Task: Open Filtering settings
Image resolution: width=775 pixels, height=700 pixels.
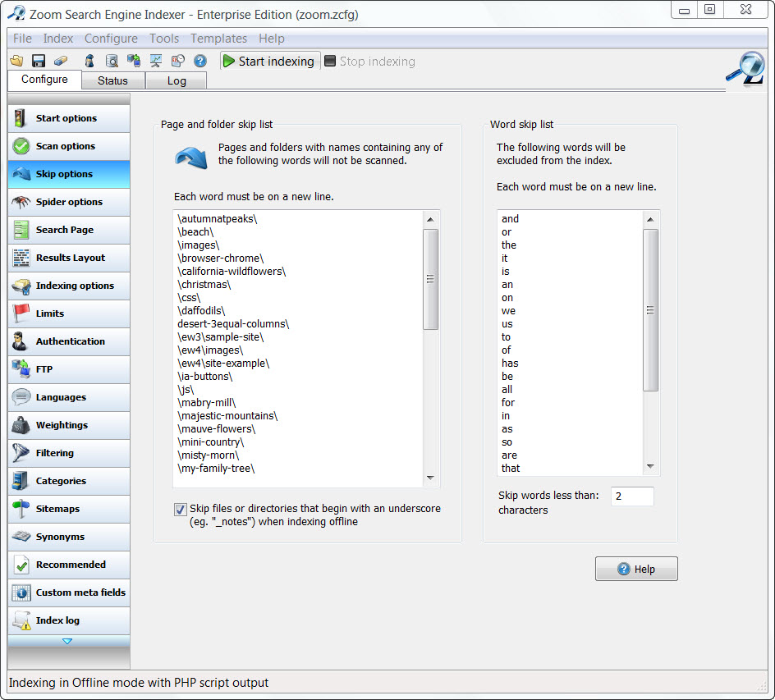Action: coord(69,453)
